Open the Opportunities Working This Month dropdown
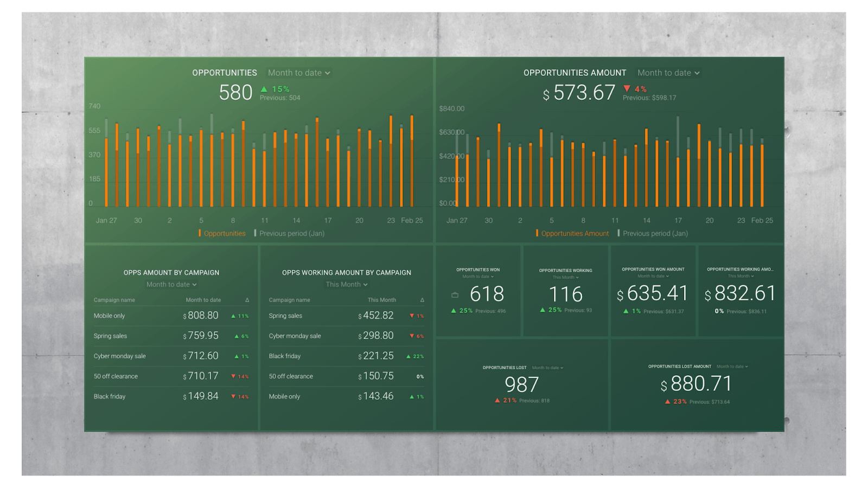 [x=565, y=277]
